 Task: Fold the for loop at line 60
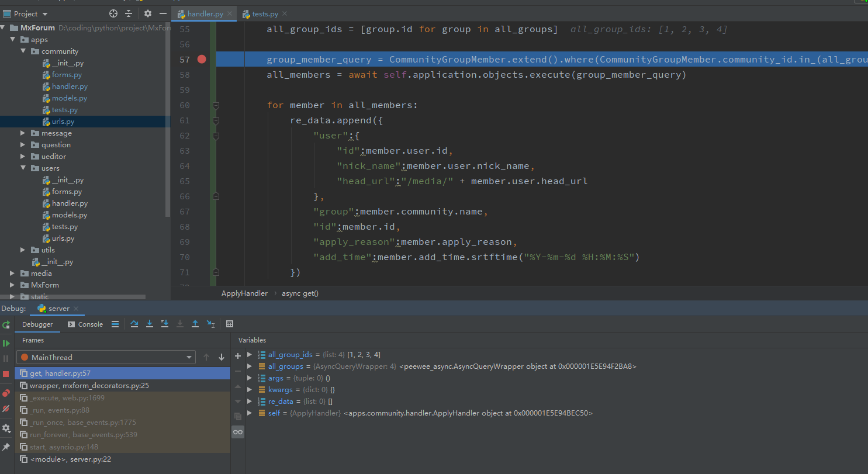(216, 105)
